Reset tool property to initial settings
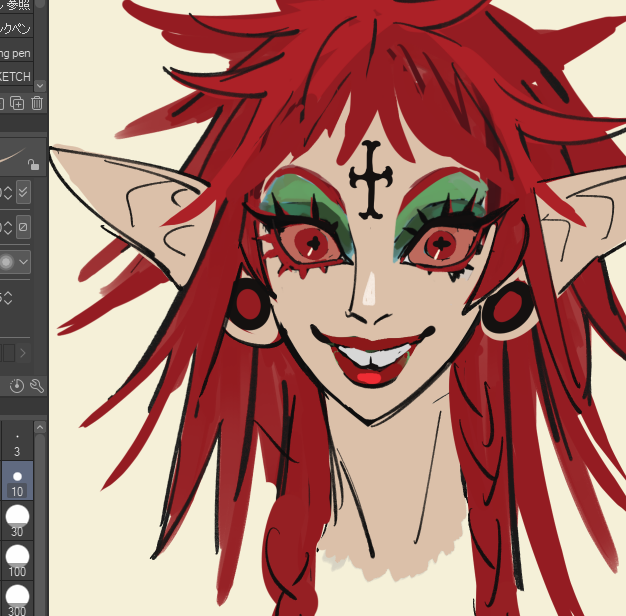Viewport: 626px width, 616px height. [x=17, y=386]
